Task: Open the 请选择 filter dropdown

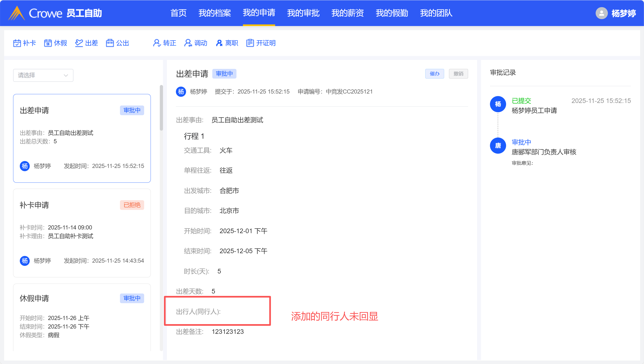Action: pyautogui.click(x=43, y=75)
